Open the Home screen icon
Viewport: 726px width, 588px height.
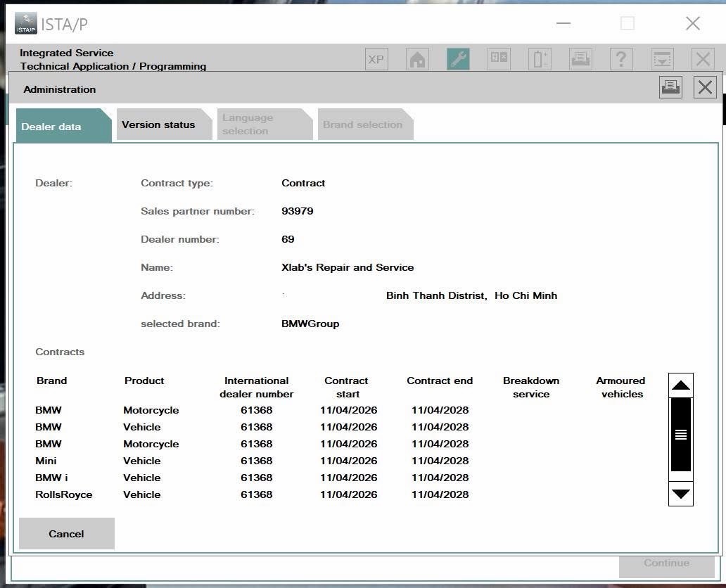tap(416, 59)
